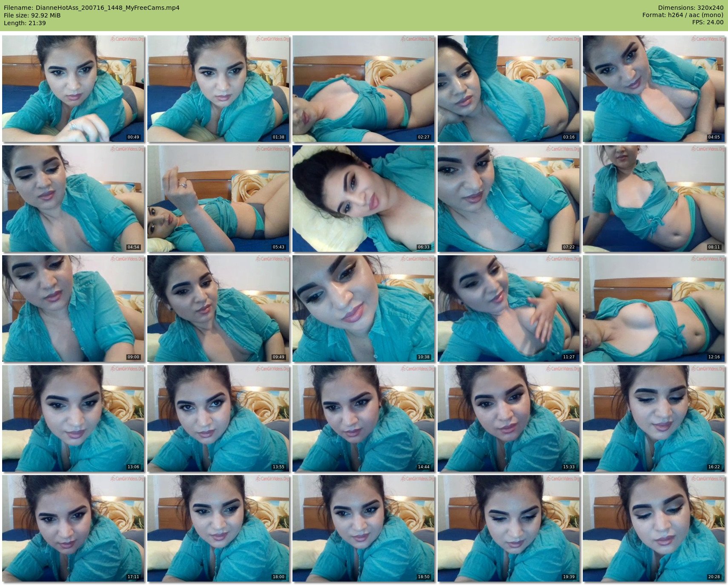
Task: Open the thumbnail marked 10:38
Action: (x=364, y=308)
